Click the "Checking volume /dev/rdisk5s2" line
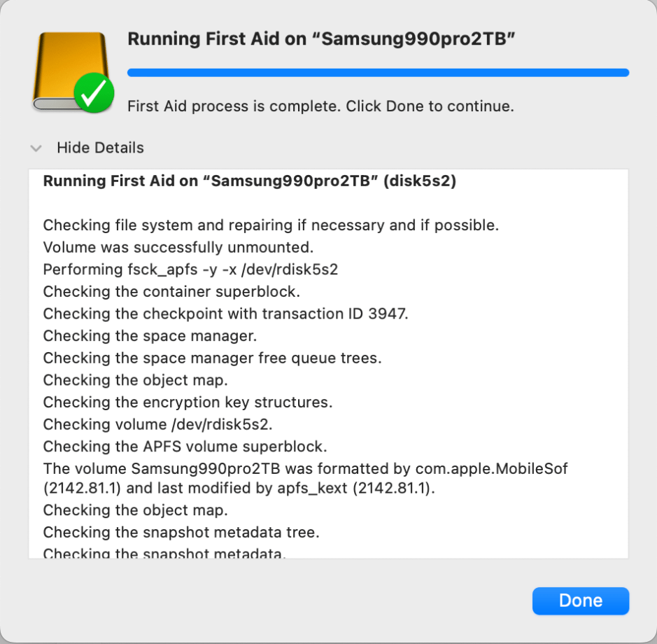The image size is (657, 644). pyautogui.click(x=157, y=424)
